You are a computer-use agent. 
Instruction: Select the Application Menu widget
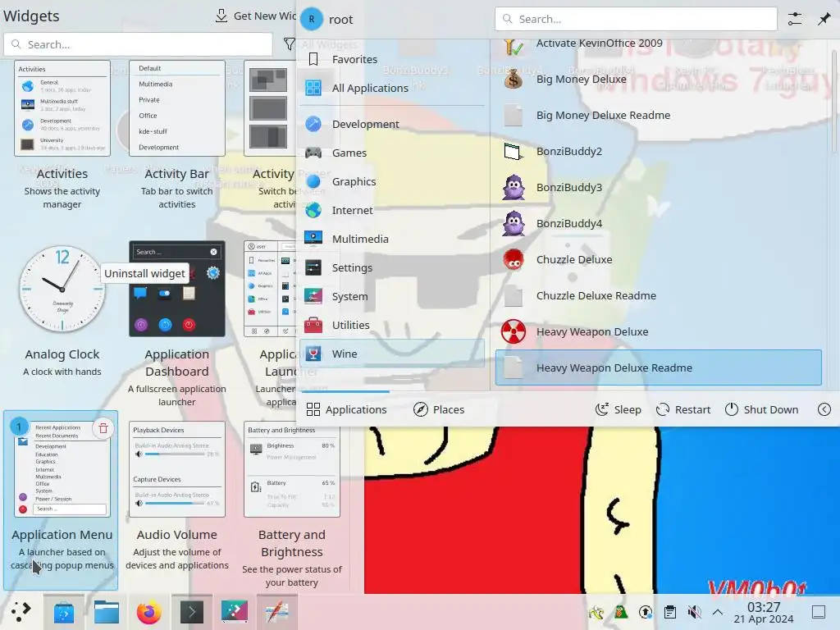point(61,500)
